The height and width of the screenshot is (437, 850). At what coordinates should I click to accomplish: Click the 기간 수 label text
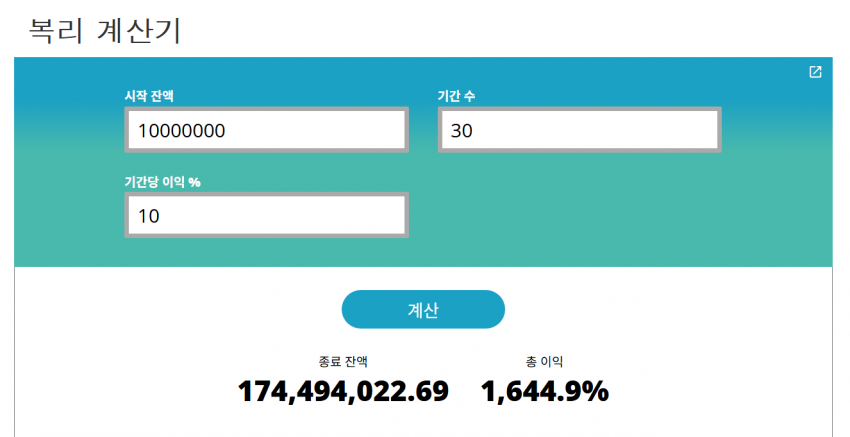point(456,96)
